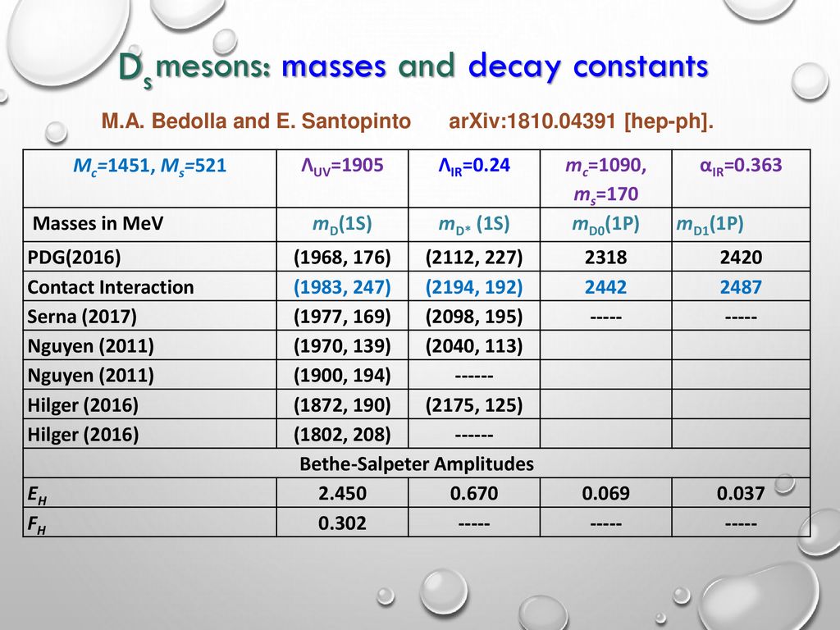This screenshot has height=630, width=840.
Task: Click the column header "mD(1S)"
Action: (342, 224)
